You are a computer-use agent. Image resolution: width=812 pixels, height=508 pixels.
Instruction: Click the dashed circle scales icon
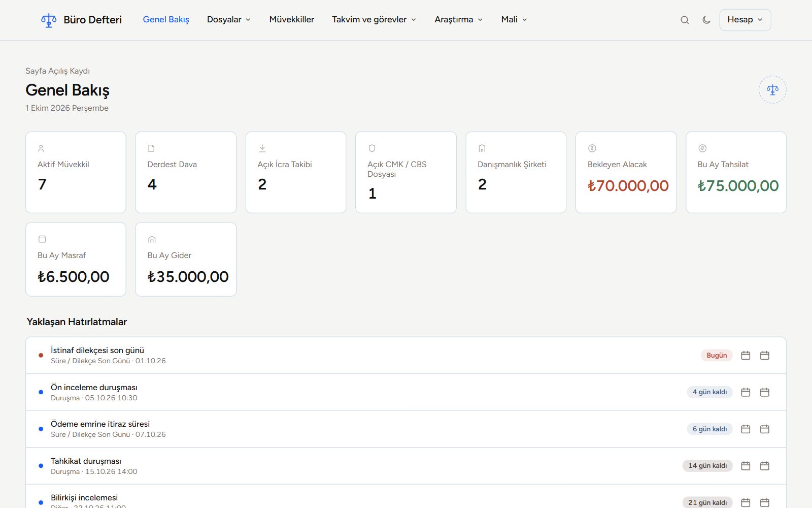pyautogui.click(x=772, y=90)
